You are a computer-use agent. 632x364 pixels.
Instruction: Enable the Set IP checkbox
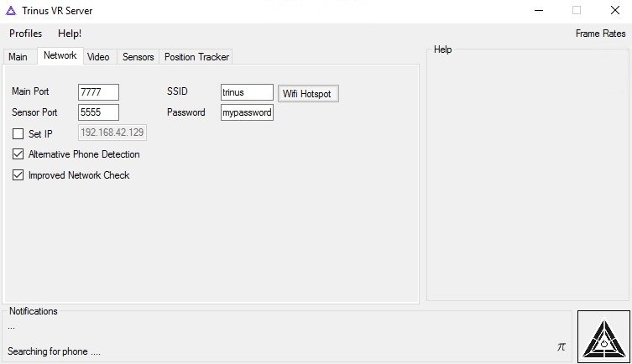[x=18, y=133]
